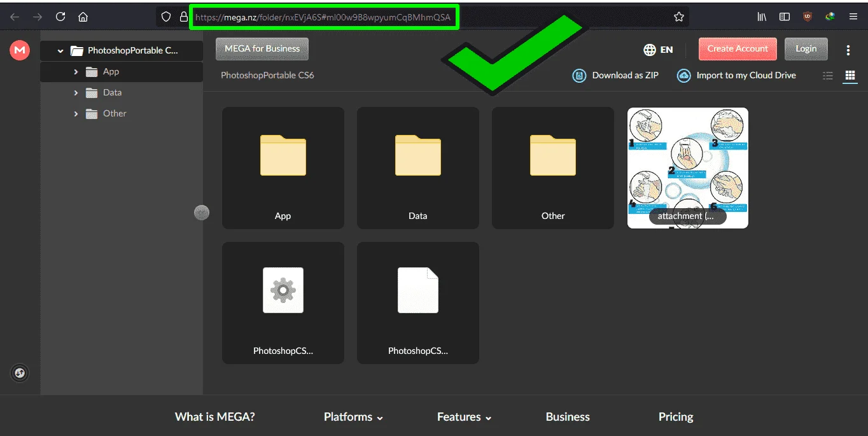Select Data in the folder tree
868x436 pixels.
coord(122,93)
